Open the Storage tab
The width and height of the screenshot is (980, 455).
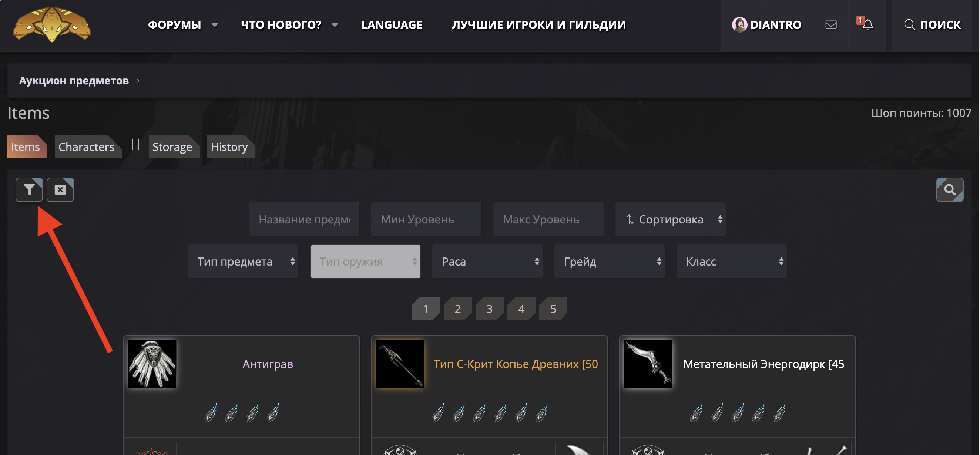pyautogui.click(x=172, y=147)
